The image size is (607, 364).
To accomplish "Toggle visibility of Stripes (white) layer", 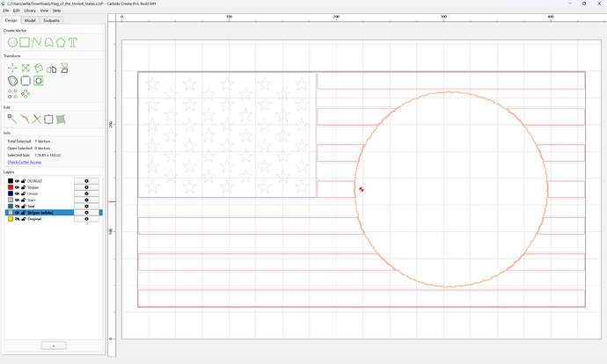I will (17, 213).
